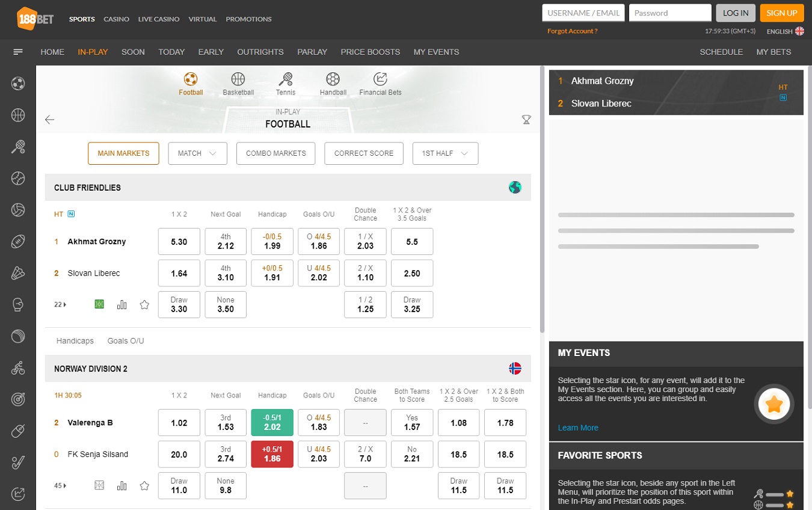Choose Football in the in-play sport carousel
The height and width of the screenshot is (510, 812).
(x=191, y=84)
